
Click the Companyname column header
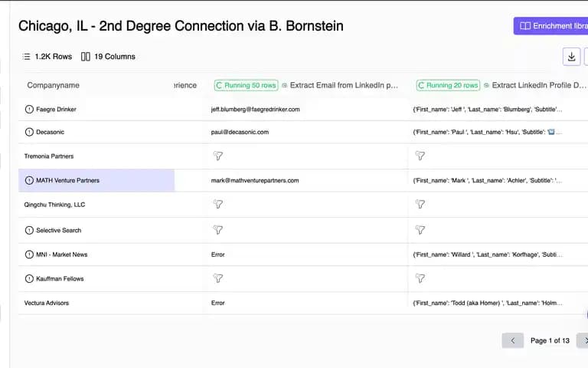54,85
